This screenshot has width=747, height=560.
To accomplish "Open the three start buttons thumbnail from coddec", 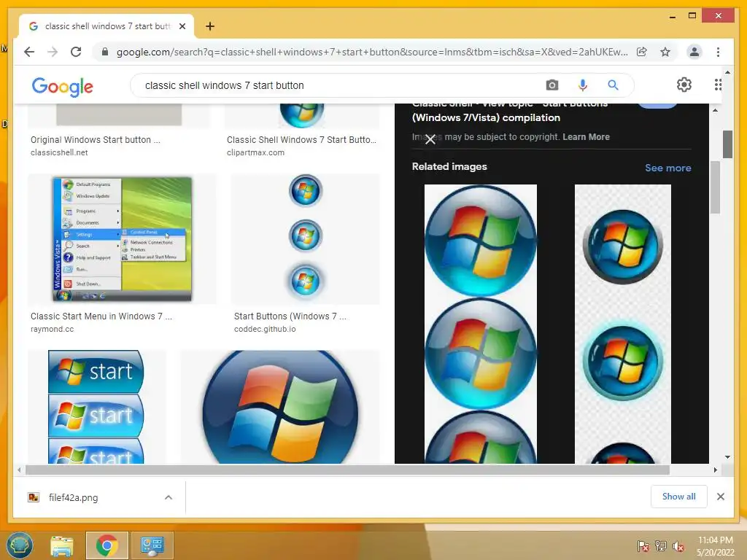I will [x=306, y=239].
